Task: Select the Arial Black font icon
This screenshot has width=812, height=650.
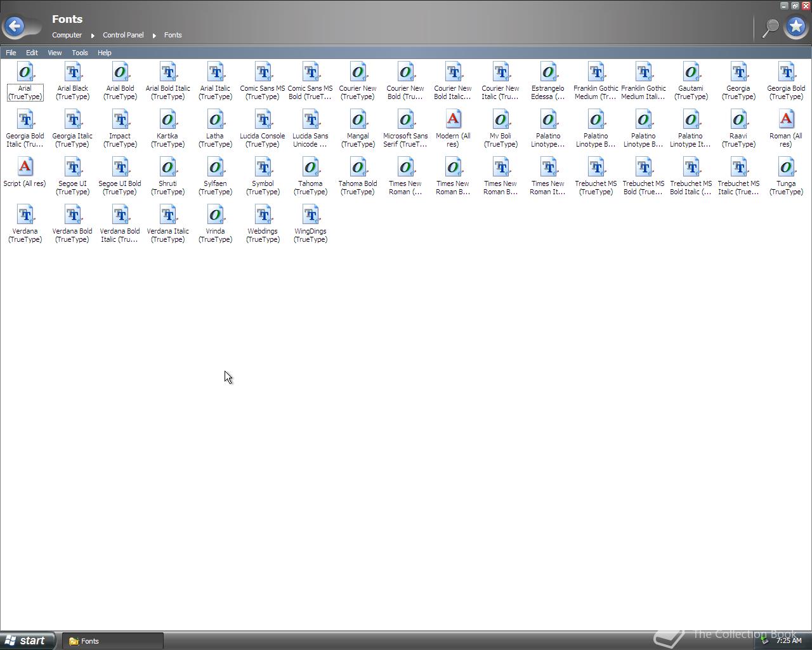Action: point(73,72)
